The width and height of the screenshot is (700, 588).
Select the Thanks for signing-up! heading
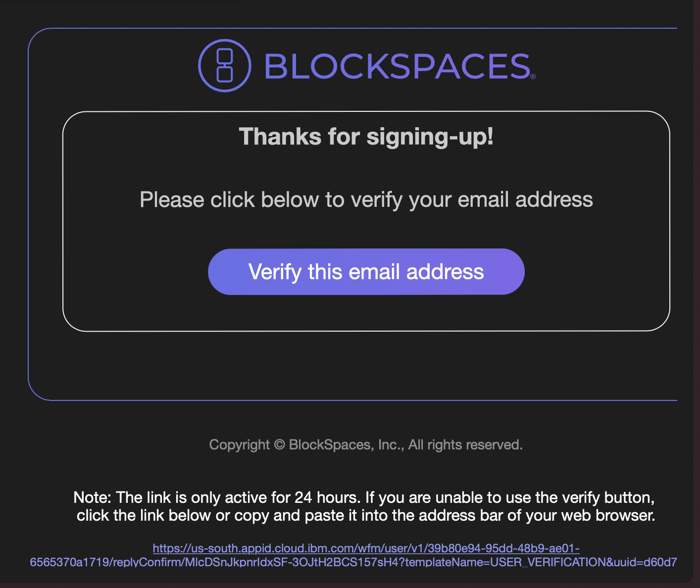366,136
